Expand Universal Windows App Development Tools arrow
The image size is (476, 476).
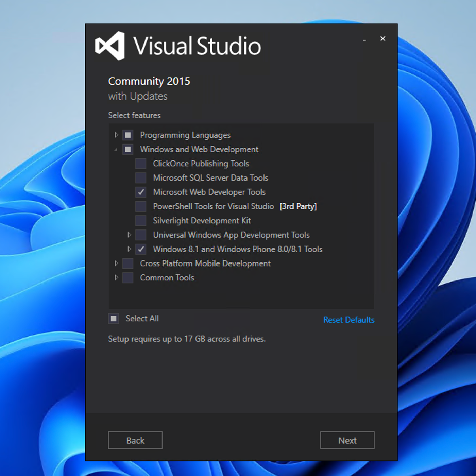point(129,235)
